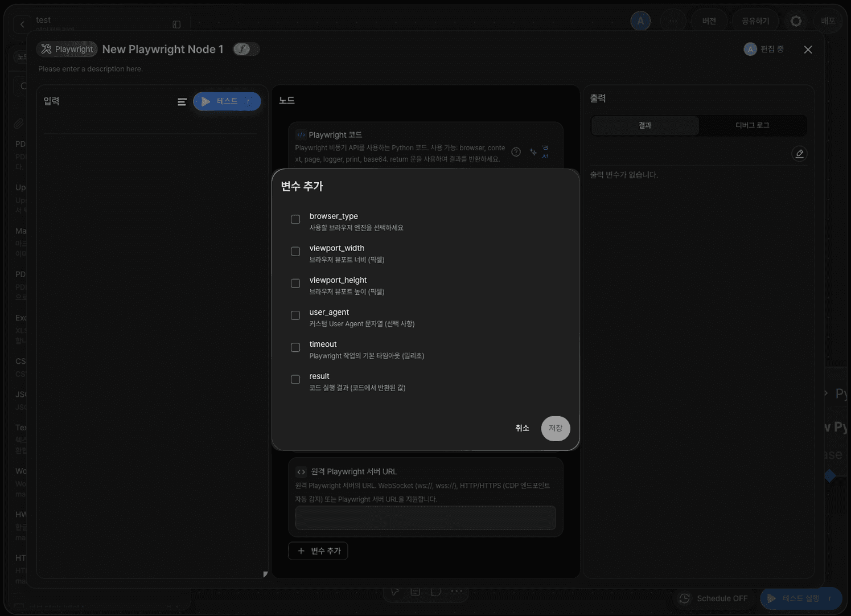Click the New Playwright Node 1 title
851x616 pixels.
point(163,49)
